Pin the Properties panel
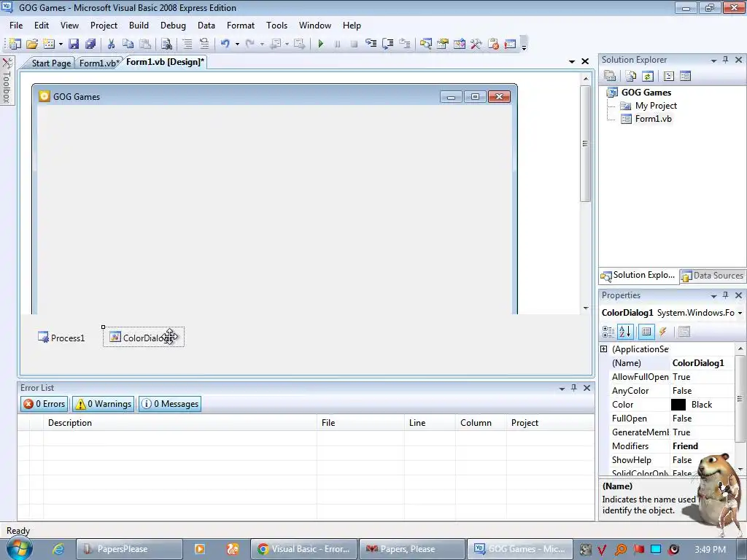Screen dimensions: 747x560 [726, 295]
